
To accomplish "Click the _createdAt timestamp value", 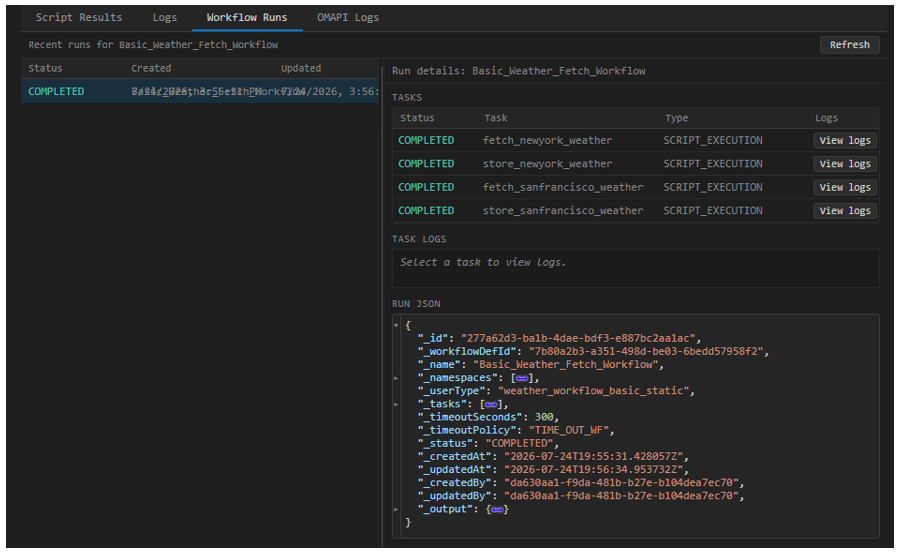I will click(x=593, y=457).
